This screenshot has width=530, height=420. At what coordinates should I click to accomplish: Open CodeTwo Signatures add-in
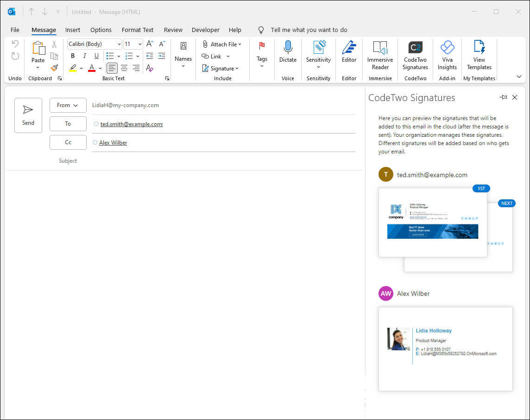(x=416, y=55)
